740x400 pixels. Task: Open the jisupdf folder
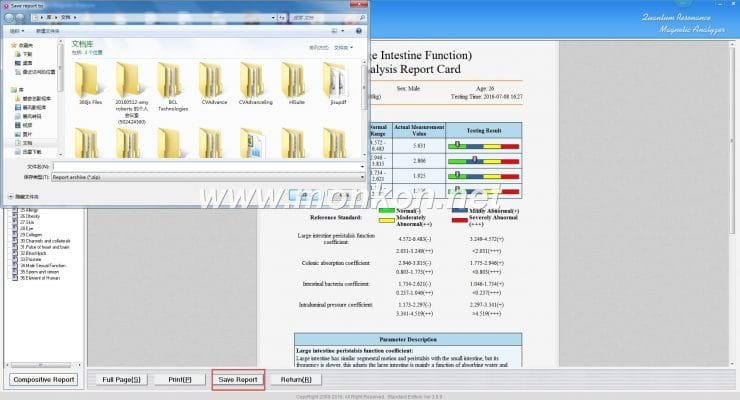338,84
